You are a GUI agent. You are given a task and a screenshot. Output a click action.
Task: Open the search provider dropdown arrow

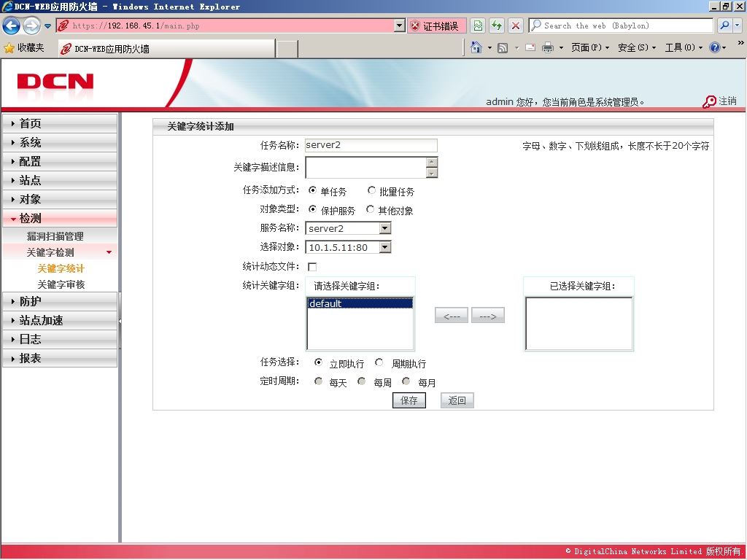click(737, 26)
